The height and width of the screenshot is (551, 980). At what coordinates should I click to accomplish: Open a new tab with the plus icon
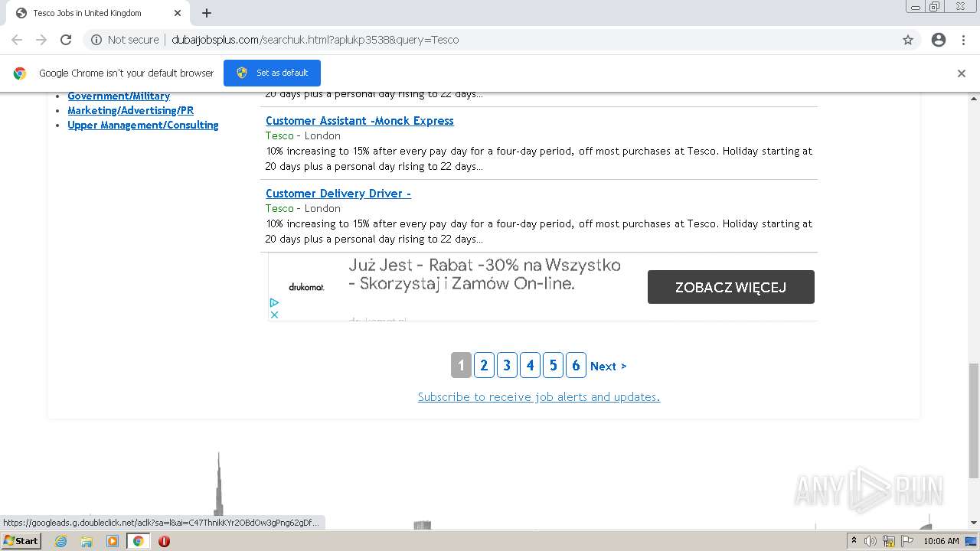(207, 13)
